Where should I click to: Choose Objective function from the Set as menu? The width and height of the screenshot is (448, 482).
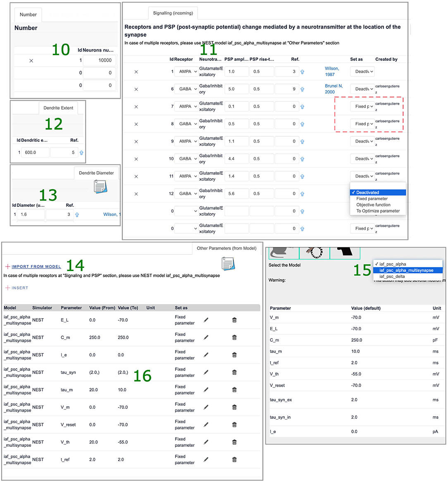tap(378, 205)
